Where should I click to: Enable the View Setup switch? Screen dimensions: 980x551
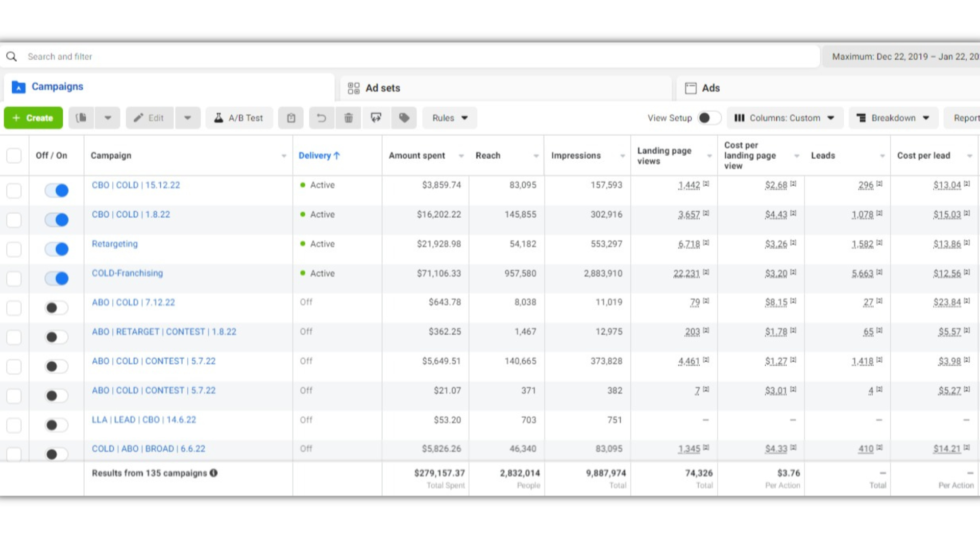pyautogui.click(x=709, y=118)
